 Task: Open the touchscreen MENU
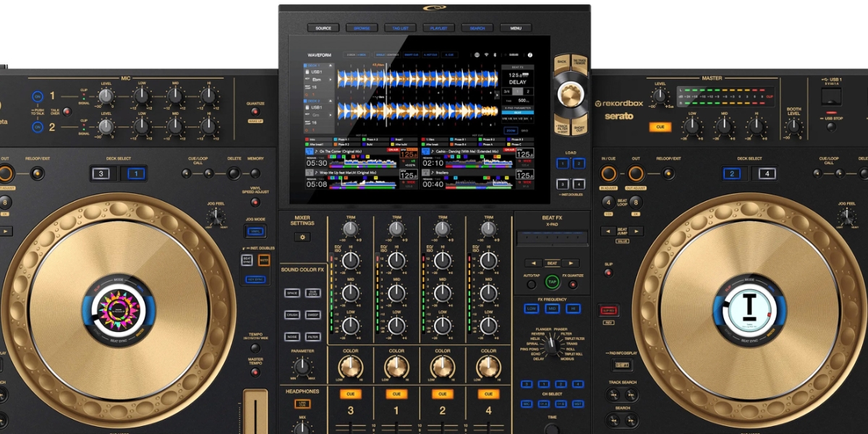coord(515,27)
